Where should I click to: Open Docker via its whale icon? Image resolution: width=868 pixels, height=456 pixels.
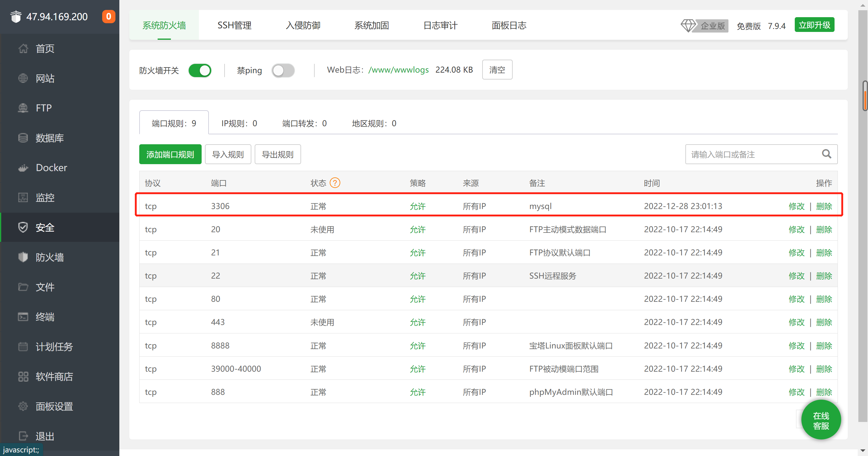coord(23,167)
